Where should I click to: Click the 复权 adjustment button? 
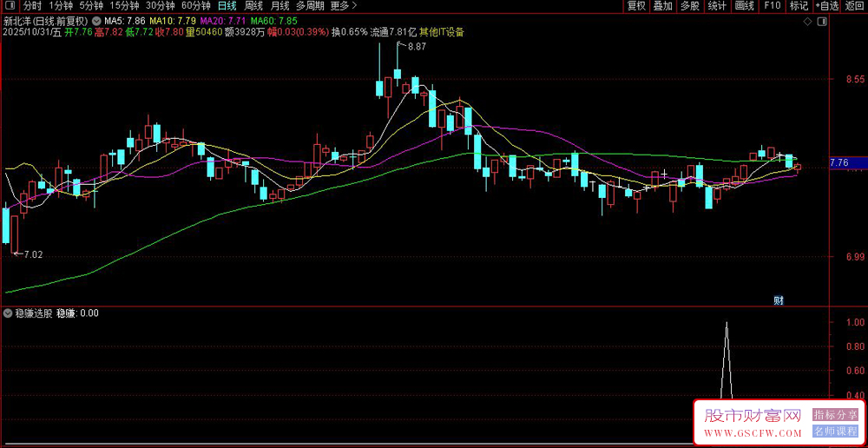tap(636, 6)
